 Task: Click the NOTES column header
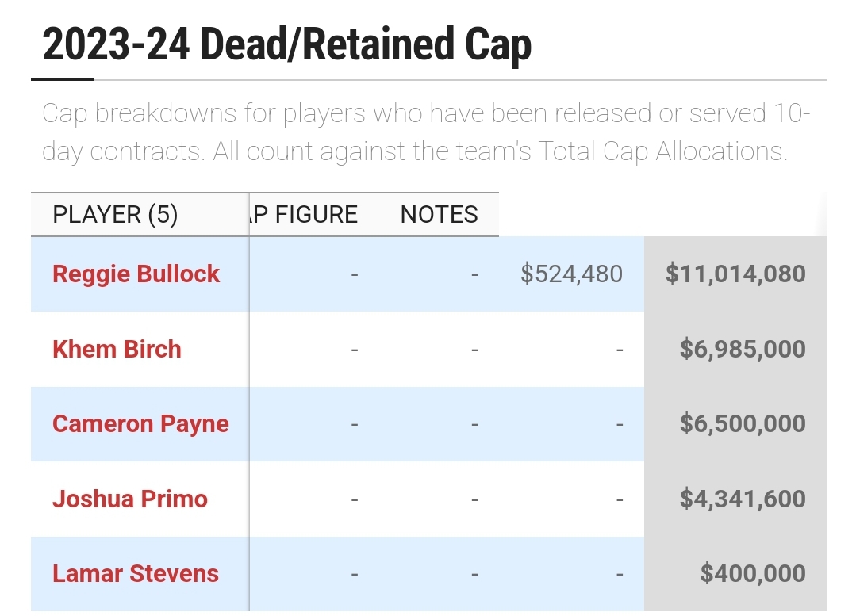[x=439, y=214]
